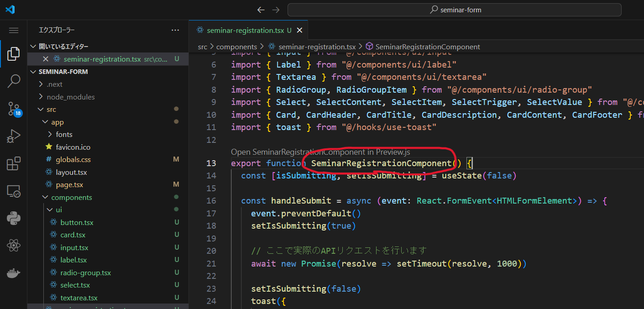Click the components breadcrumb segment
Viewport: 644px width, 309px height.
click(x=236, y=47)
